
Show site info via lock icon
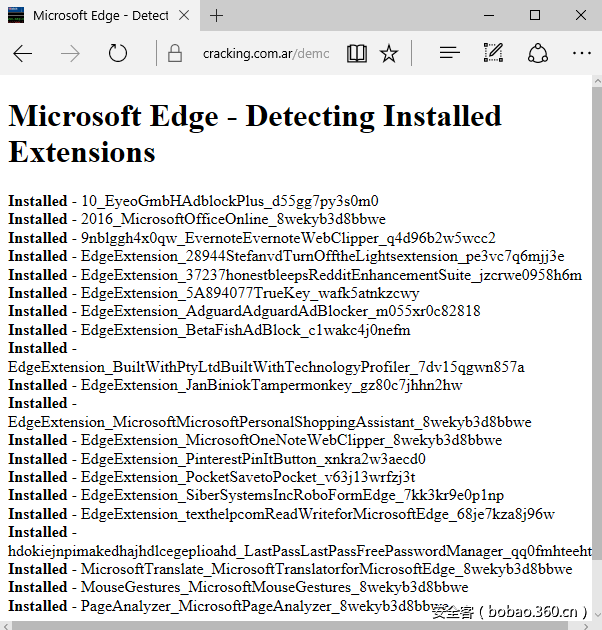pos(175,54)
